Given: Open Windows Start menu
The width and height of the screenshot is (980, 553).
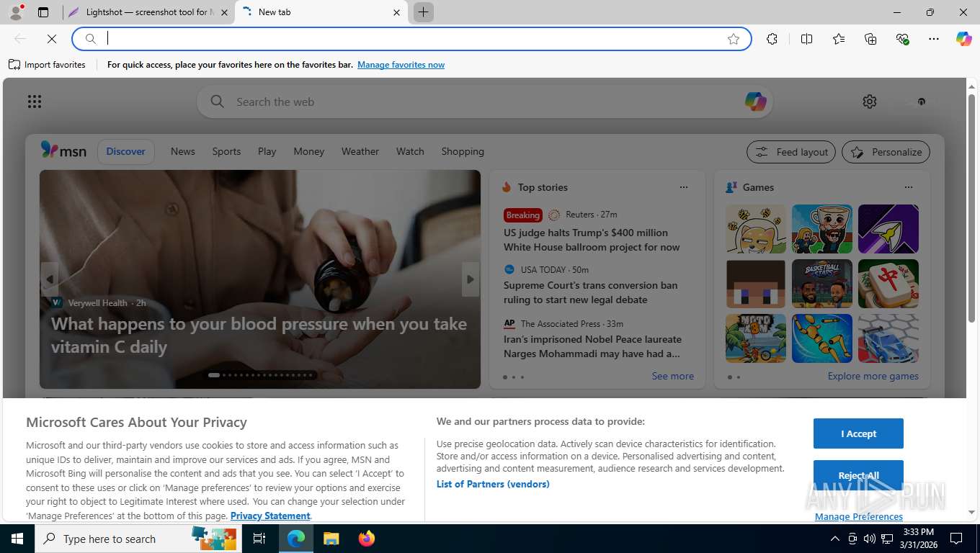Looking at the screenshot, I should pyautogui.click(x=17, y=539).
